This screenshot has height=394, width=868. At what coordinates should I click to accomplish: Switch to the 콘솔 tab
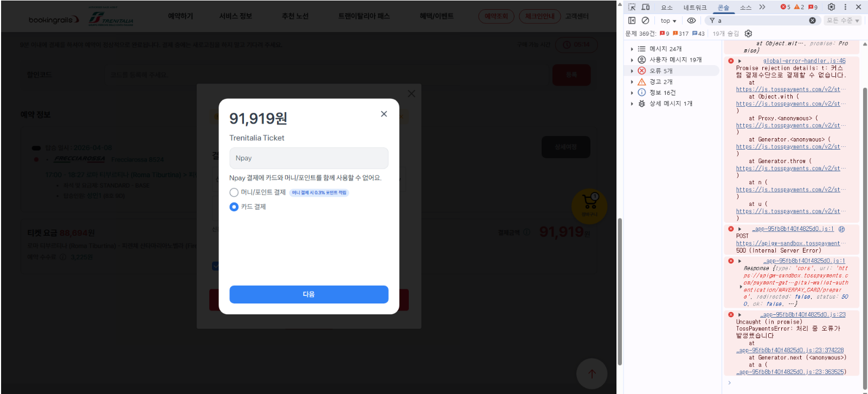(724, 8)
